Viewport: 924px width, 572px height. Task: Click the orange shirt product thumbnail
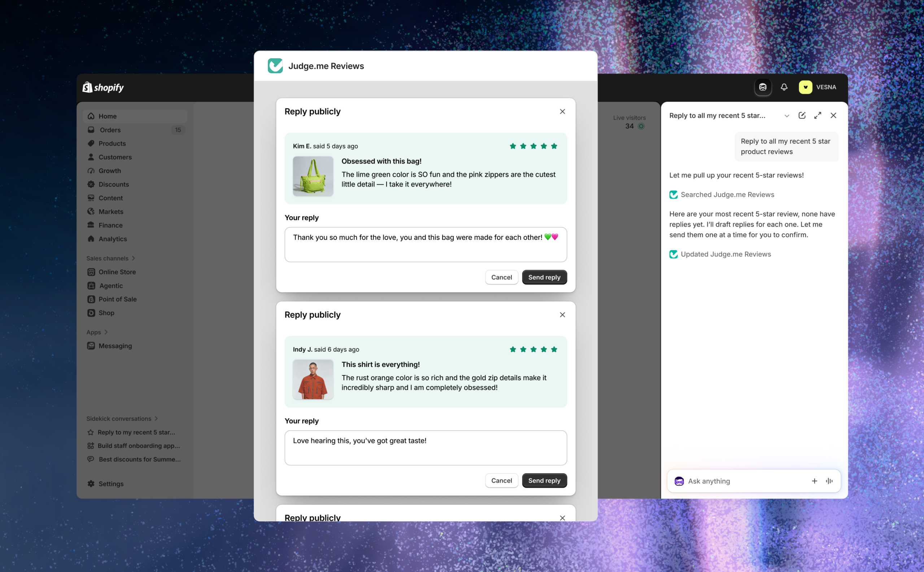[313, 379]
